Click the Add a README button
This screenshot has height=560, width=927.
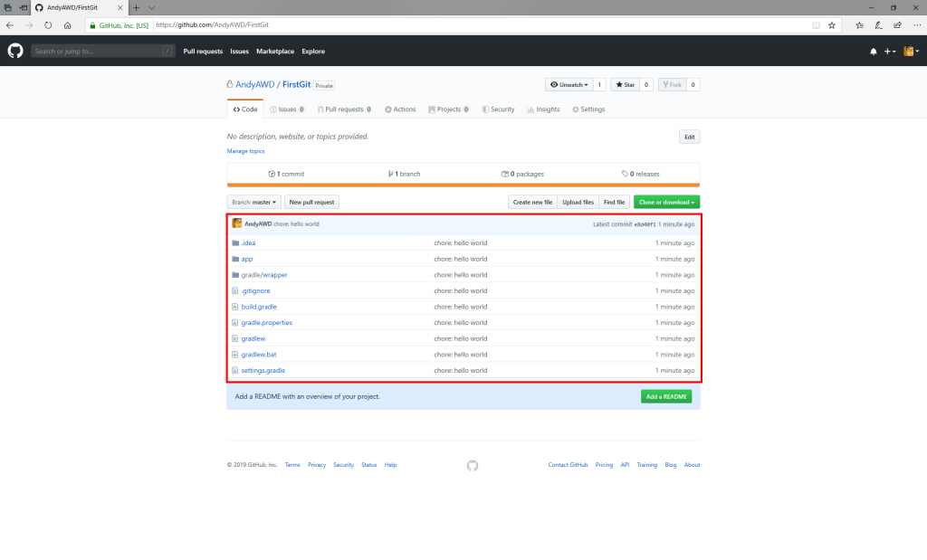tap(666, 396)
